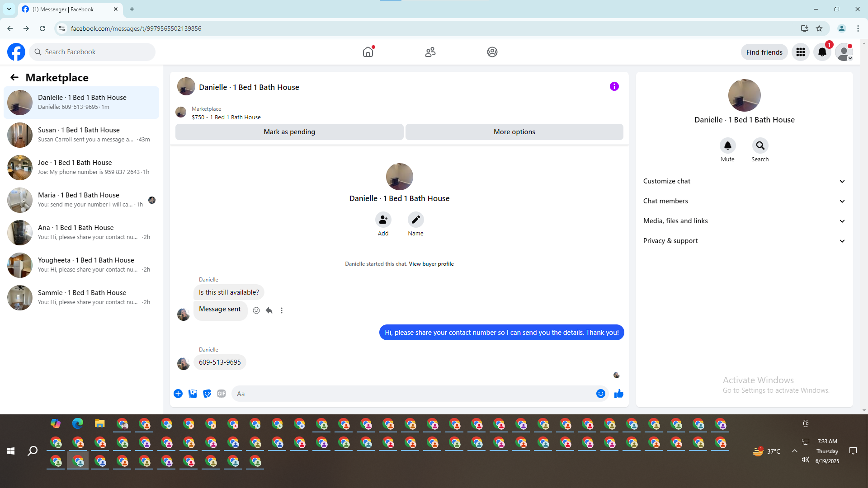Open Sammie · 1 Bed 1 Bath House conversation

[x=81, y=298]
